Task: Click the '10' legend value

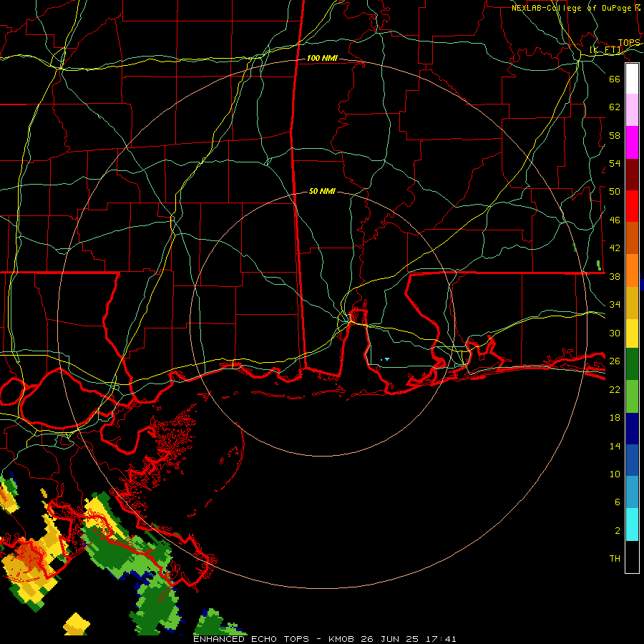Action: coord(615,474)
